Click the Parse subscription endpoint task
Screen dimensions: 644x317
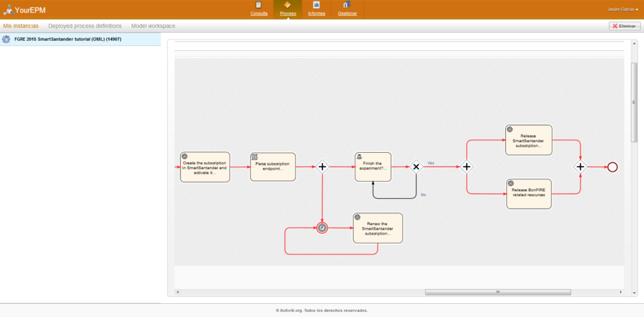(x=273, y=167)
